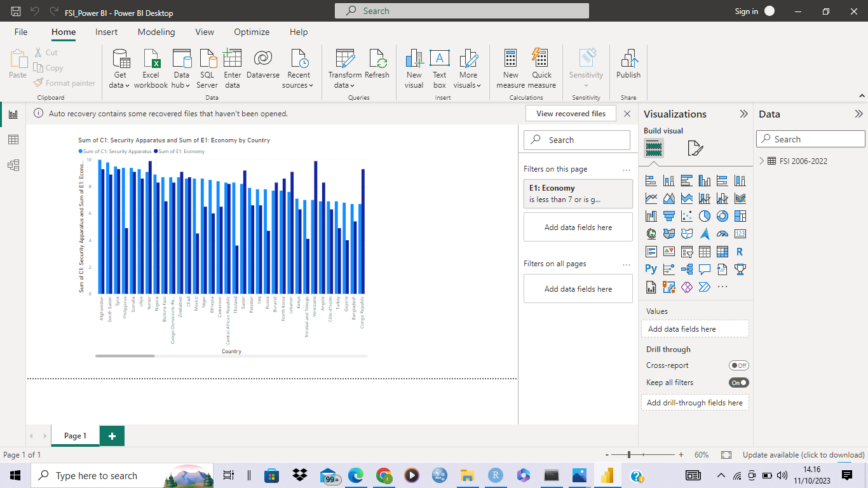868x488 pixels.
Task: Add a new report page
Action: click(112, 436)
